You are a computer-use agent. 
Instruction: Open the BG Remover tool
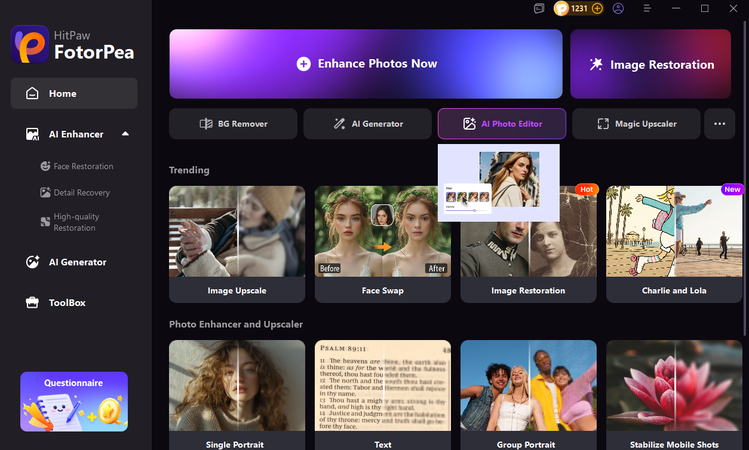pyautogui.click(x=233, y=124)
